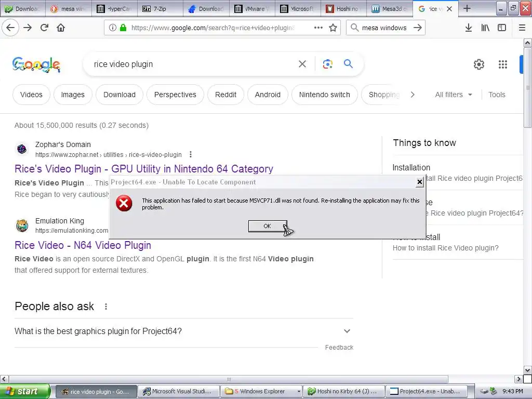Screen dimensions: 532x399
Task: Open 'Rice's Video Plugin - GPU Utility' result
Action: point(144,169)
